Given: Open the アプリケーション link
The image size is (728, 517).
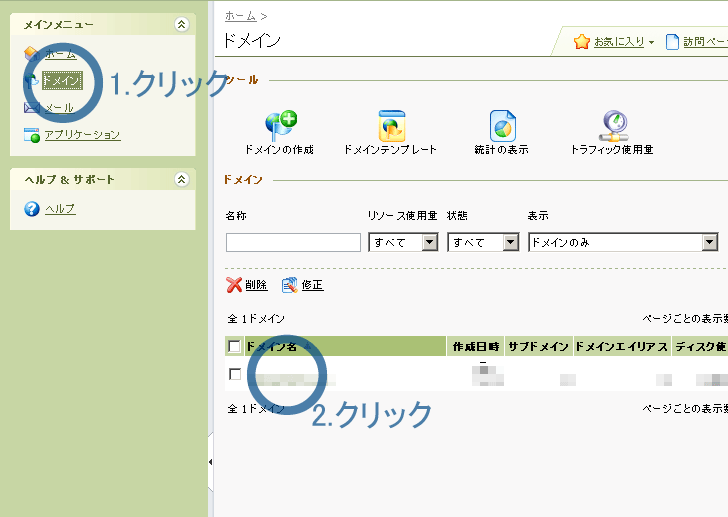Looking at the screenshot, I should [82, 135].
